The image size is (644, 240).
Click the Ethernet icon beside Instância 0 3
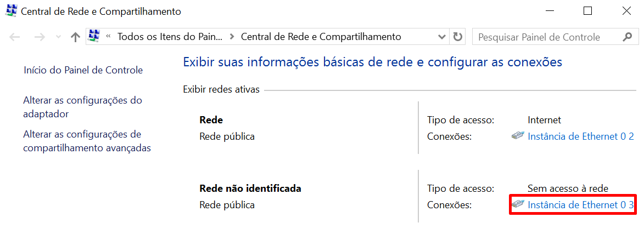pyautogui.click(x=518, y=204)
